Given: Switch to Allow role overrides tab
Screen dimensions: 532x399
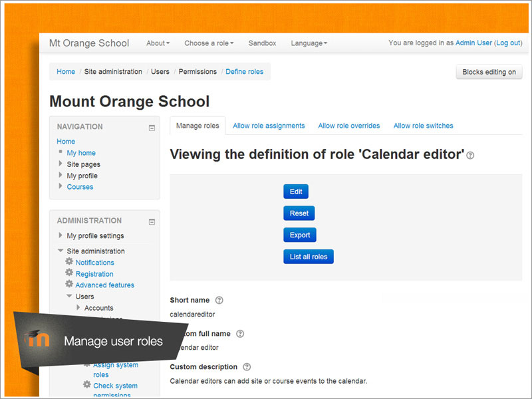Looking at the screenshot, I should [x=349, y=126].
